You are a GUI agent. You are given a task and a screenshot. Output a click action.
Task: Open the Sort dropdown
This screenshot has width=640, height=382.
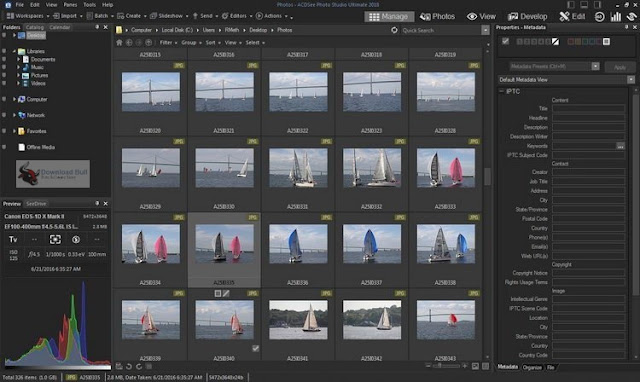(x=212, y=42)
